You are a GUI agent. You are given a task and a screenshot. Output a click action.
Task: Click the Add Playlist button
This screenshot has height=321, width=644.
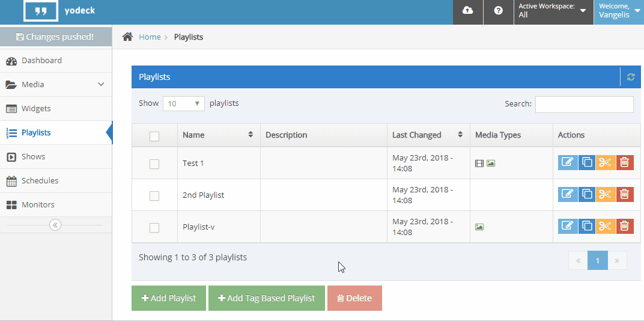[169, 298]
